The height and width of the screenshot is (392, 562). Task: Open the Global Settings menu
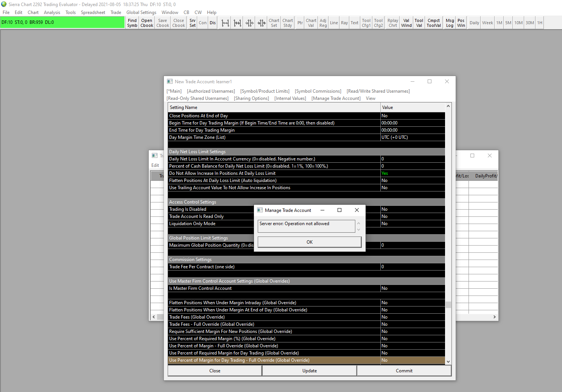point(141,12)
